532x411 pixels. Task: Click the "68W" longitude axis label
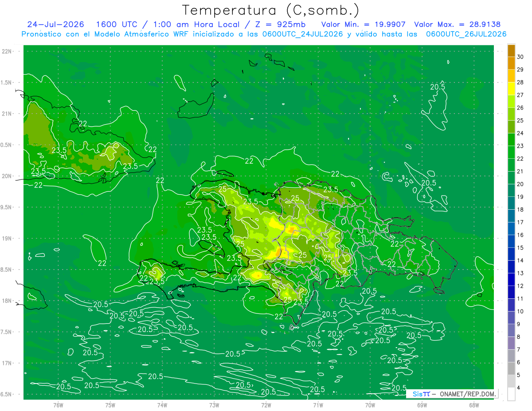[474, 405]
